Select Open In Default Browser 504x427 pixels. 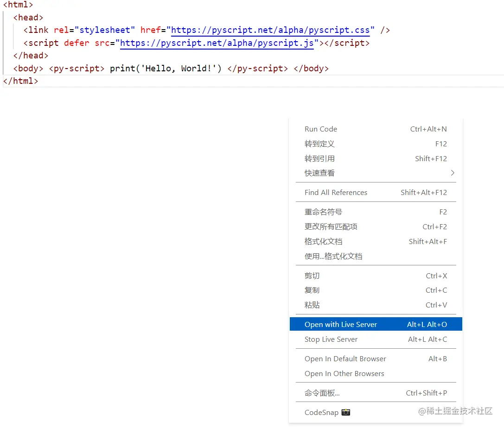pyautogui.click(x=376, y=359)
